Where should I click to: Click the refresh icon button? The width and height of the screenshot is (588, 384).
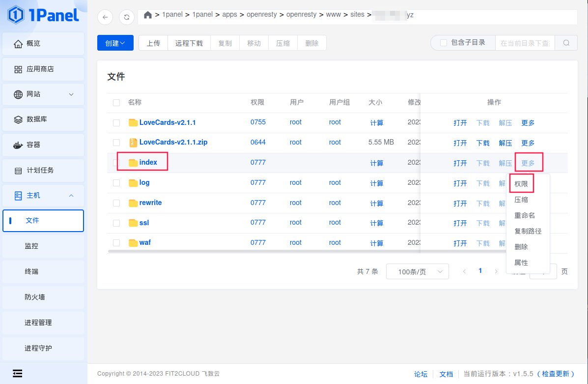point(127,17)
